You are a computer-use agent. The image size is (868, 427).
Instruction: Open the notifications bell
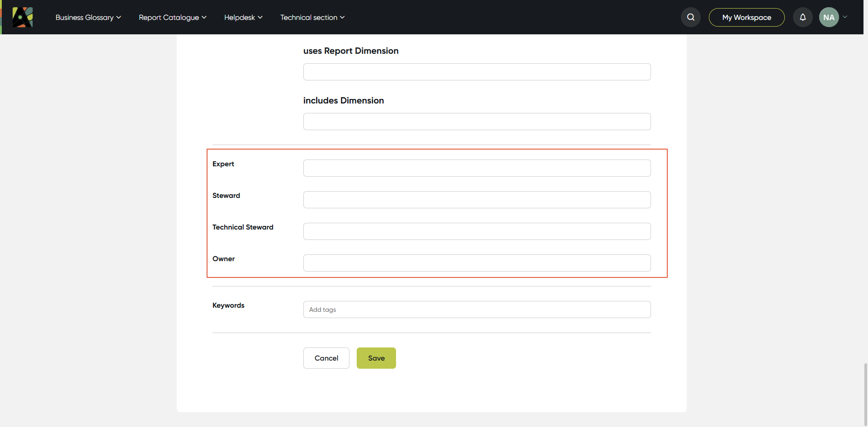coord(803,17)
